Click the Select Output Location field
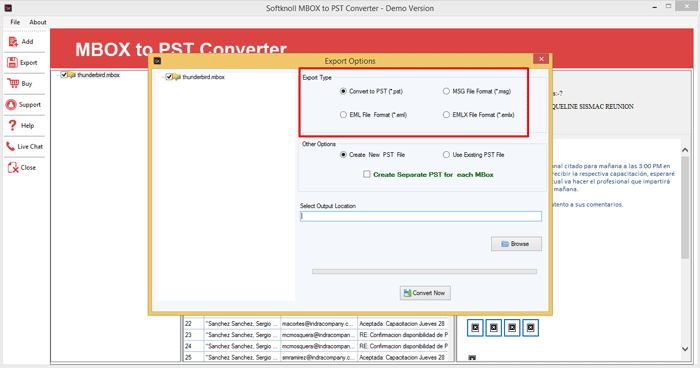The width and height of the screenshot is (700, 368). click(421, 216)
